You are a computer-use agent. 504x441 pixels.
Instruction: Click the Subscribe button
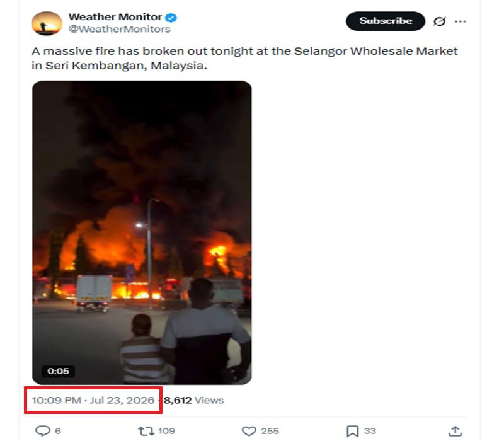(386, 21)
